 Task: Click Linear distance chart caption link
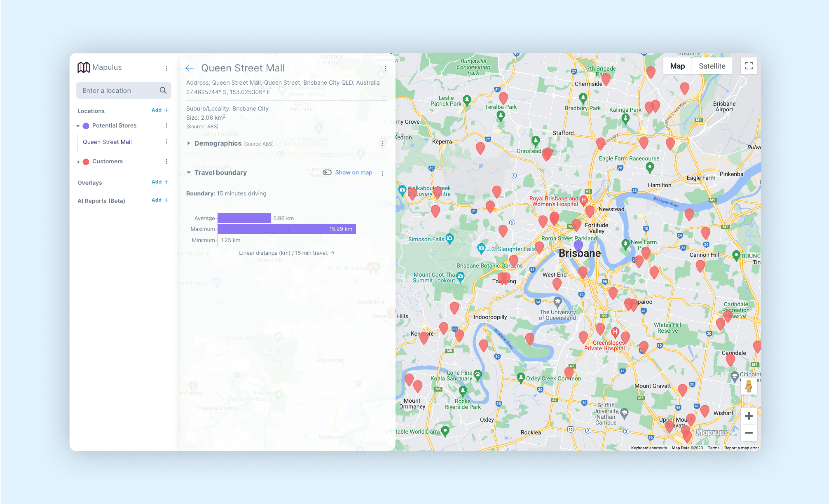tap(287, 253)
